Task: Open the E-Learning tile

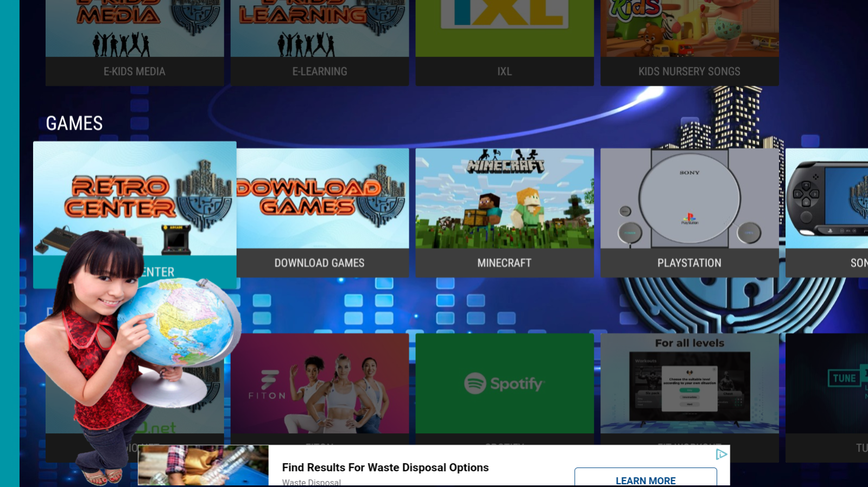Action: (320, 43)
